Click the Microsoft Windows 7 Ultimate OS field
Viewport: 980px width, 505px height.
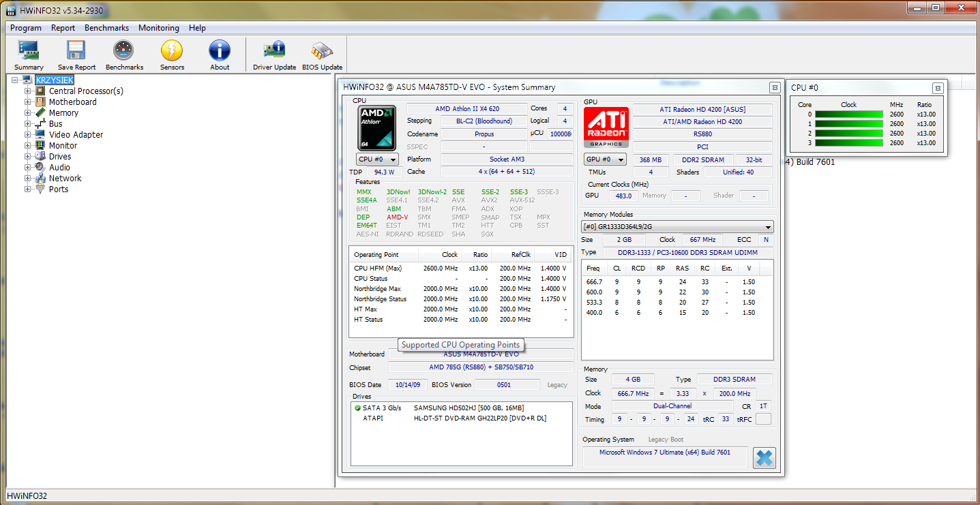click(665, 457)
